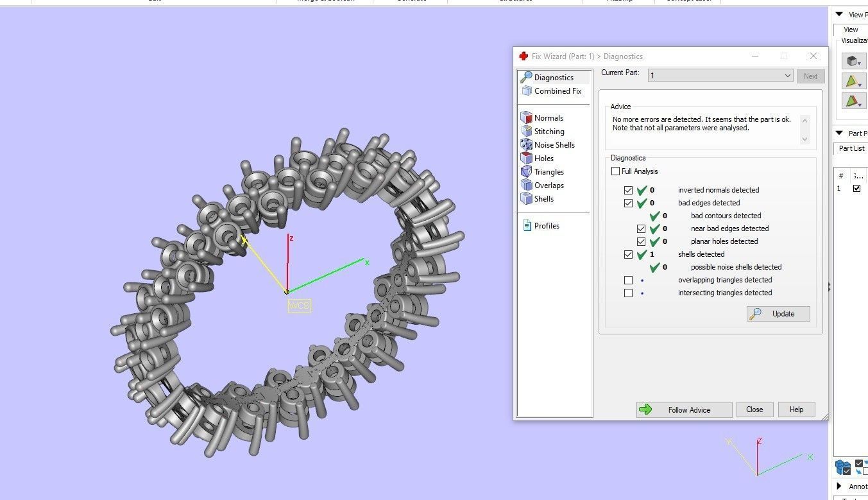868x500 pixels.
Task: Toggle the shells detected checkbox
Action: 629,255
